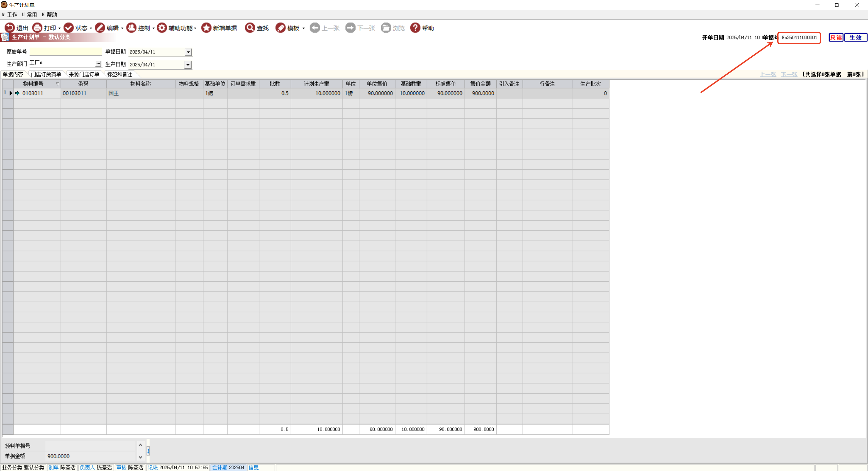Click the 打印 print icon
The height and width of the screenshot is (471, 868).
coord(37,28)
